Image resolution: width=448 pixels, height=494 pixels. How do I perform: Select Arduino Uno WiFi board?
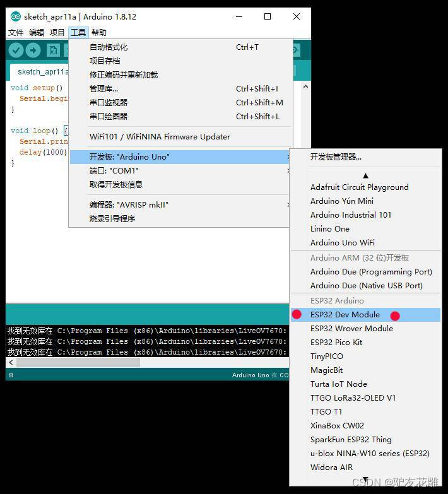pos(365,243)
